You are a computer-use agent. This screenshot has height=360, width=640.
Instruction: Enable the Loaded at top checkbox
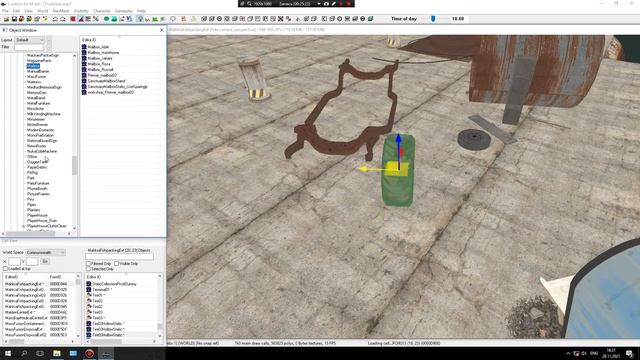5,269
